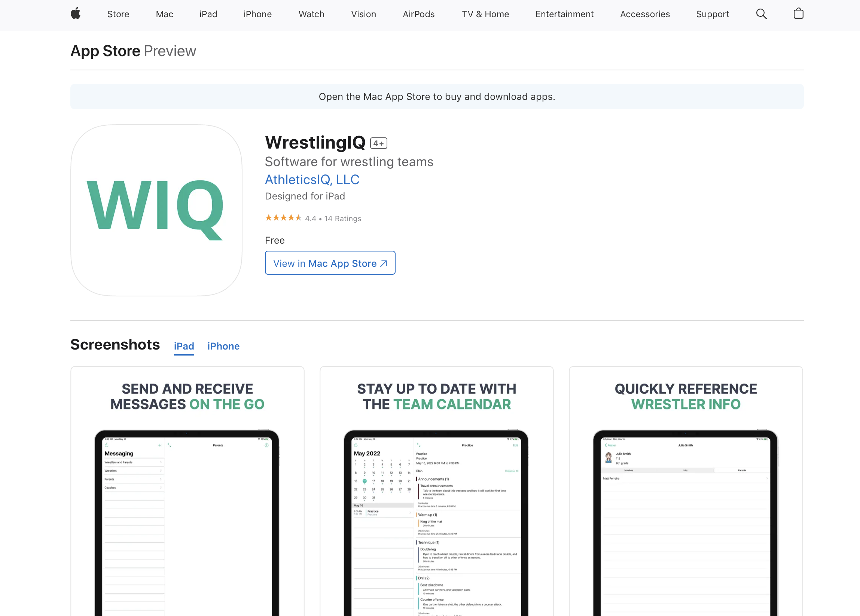Click the WIQ app icon
Screen dimensions: 860x616
[x=156, y=210]
